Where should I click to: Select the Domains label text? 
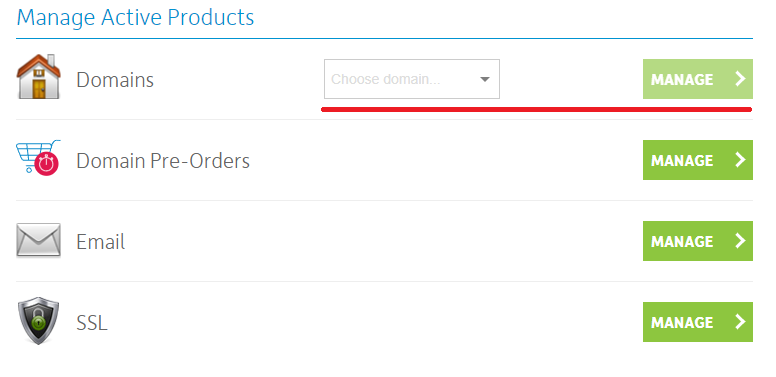click(x=115, y=80)
